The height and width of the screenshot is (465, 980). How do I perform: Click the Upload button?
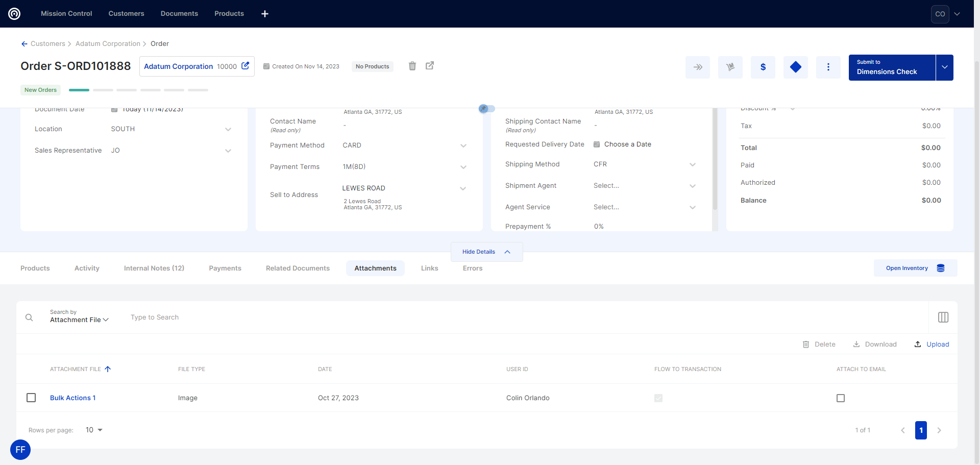click(932, 345)
